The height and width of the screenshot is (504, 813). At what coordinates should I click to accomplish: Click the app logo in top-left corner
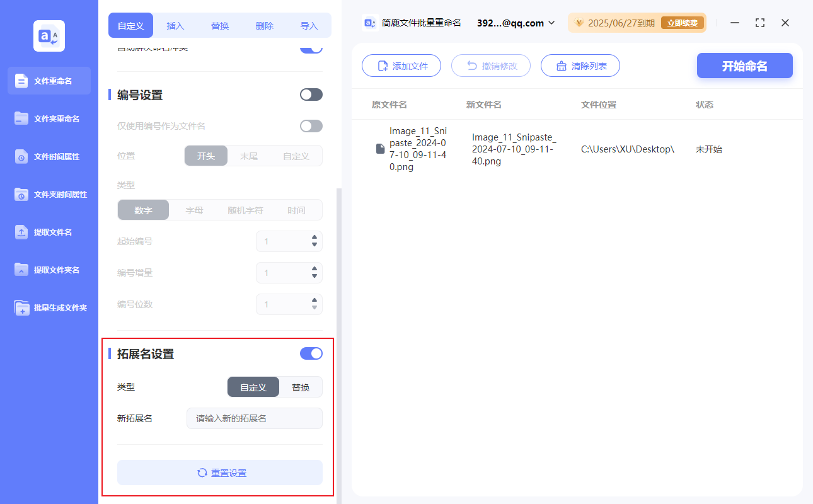tap(49, 36)
